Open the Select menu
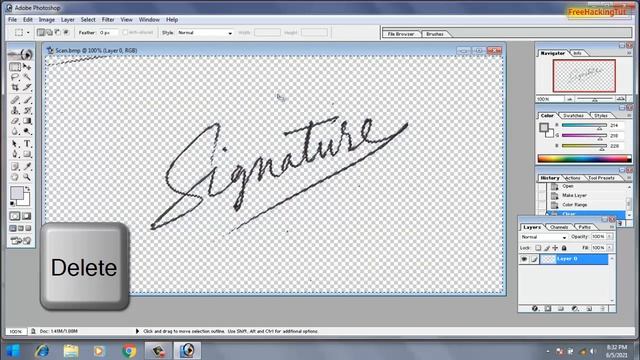Screen dimensions: 640x360 88,20
